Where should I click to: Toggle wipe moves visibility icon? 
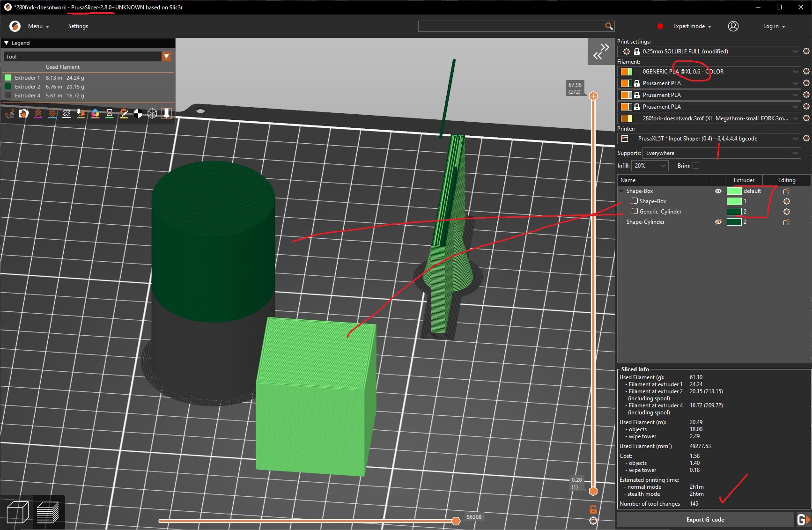(24, 113)
